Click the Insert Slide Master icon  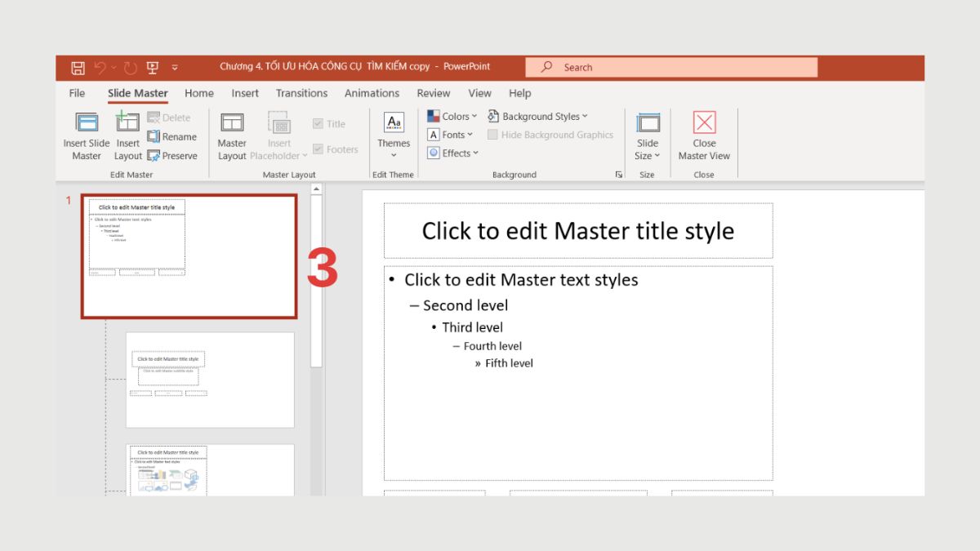pos(87,123)
